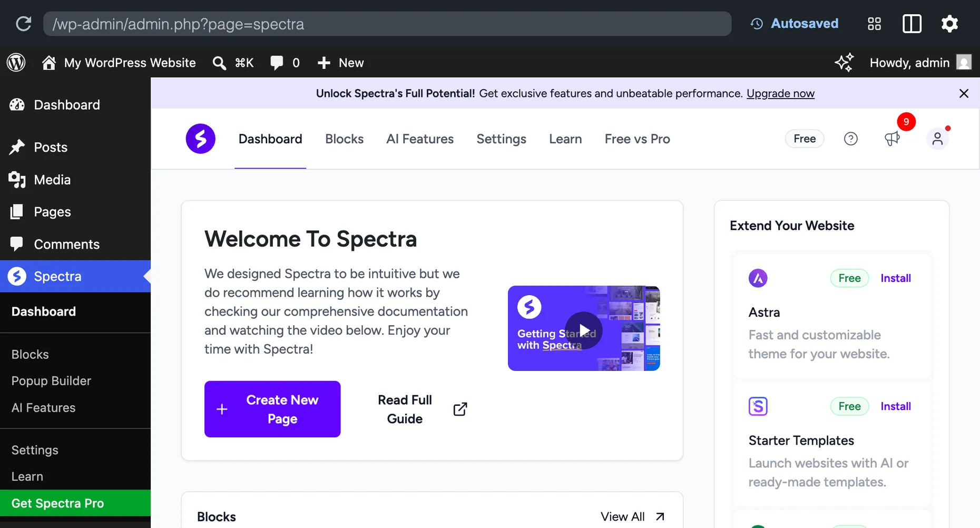Click View All for Blocks

622,516
